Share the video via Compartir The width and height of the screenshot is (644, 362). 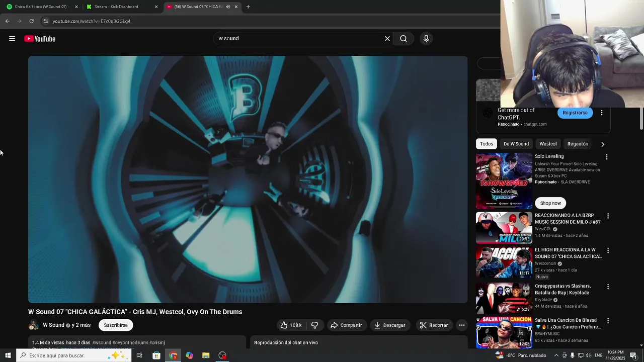346,325
